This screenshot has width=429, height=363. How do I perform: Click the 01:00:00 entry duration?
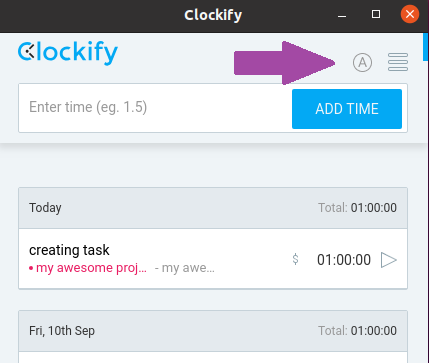coord(344,260)
